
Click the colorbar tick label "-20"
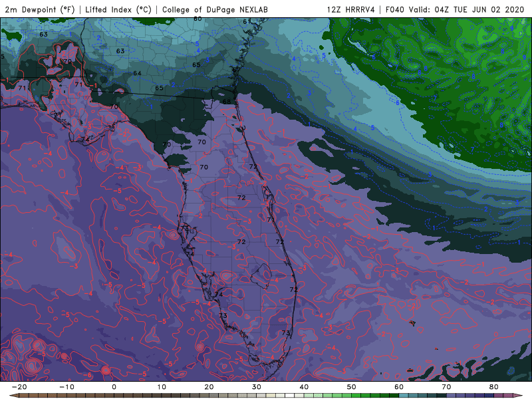click(19, 387)
